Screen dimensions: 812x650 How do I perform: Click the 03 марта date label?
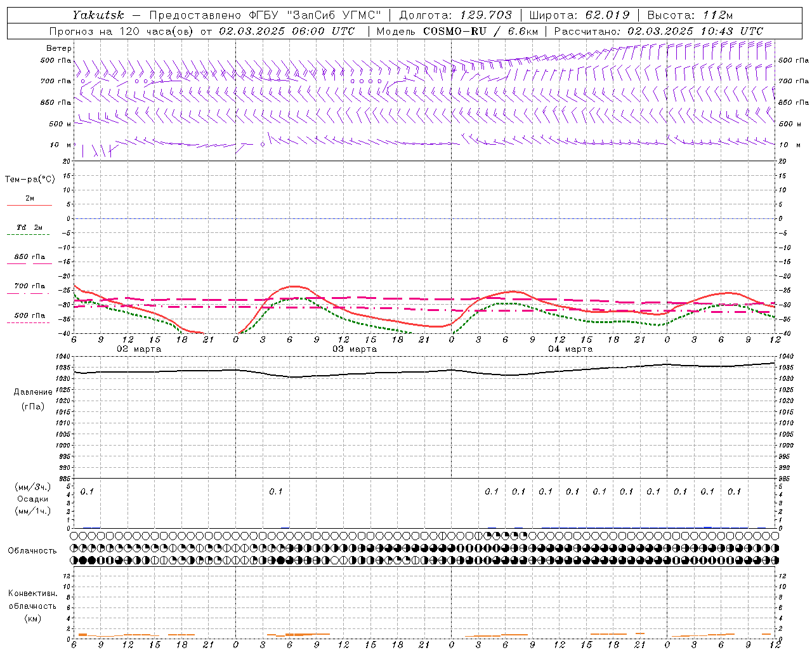pos(355,349)
